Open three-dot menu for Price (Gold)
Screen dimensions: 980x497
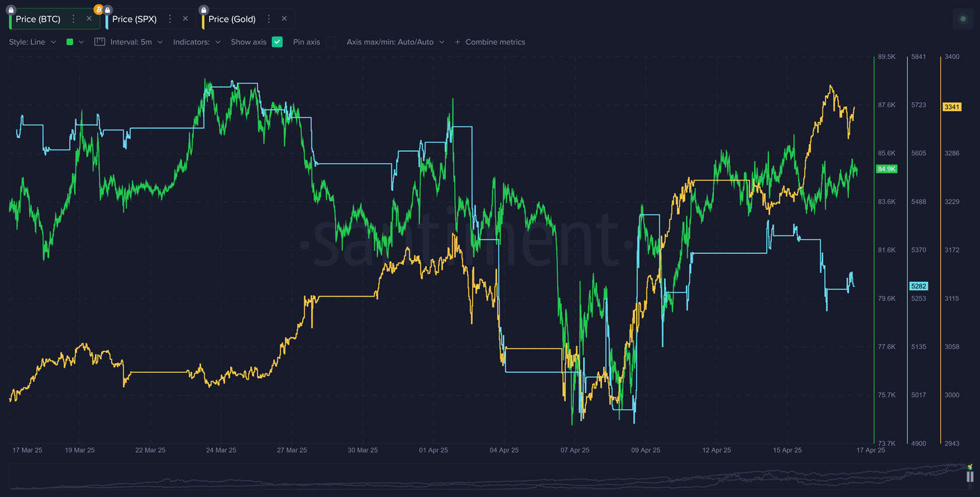coord(269,19)
